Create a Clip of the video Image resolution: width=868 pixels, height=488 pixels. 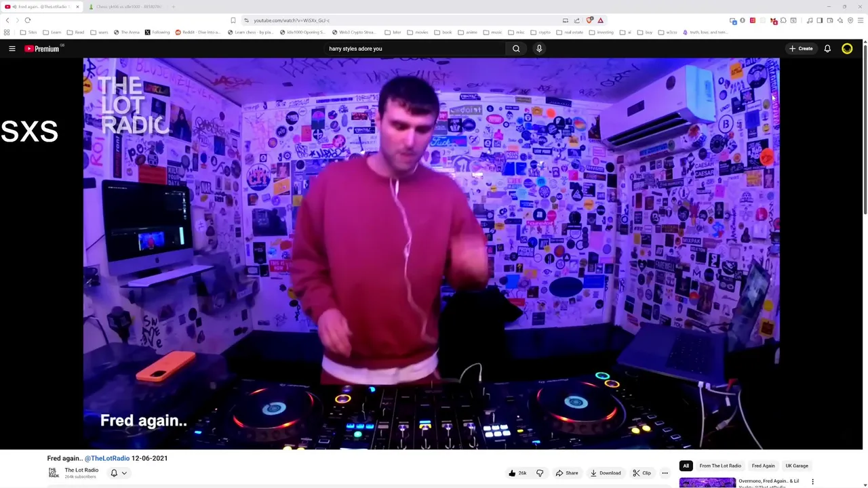[x=642, y=473]
